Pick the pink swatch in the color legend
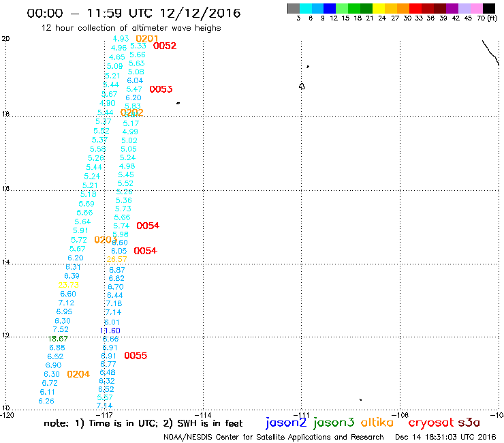Image resolution: width=504 pixels, height=443 pixels. point(477,8)
